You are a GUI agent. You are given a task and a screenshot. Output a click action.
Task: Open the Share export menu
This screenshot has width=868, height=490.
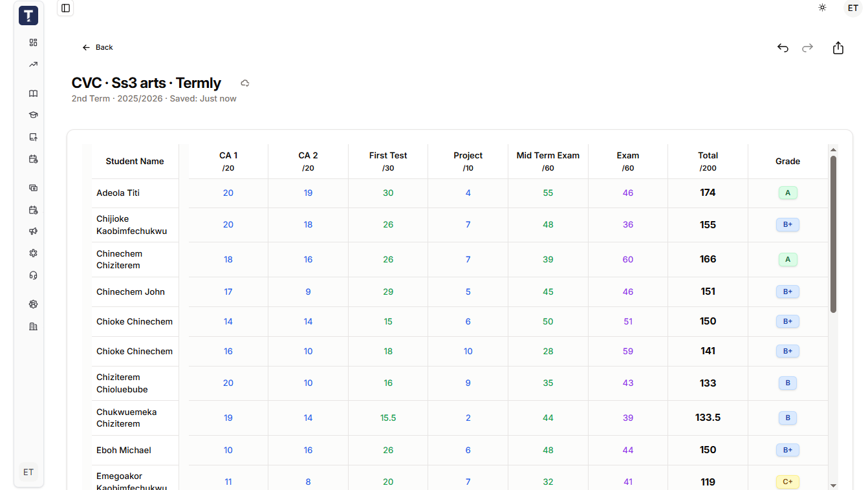point(838,48)
